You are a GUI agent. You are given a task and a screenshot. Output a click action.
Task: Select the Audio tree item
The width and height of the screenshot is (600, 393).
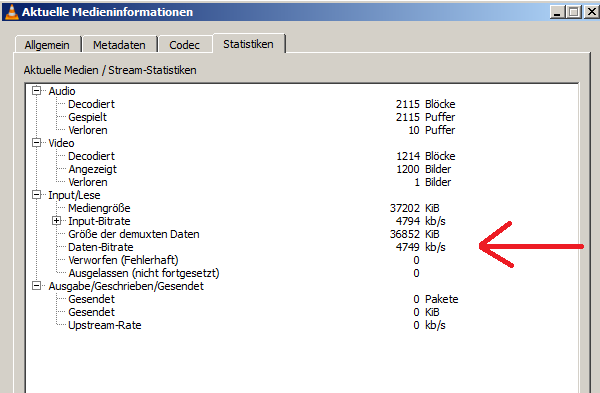tap(62, 91)
